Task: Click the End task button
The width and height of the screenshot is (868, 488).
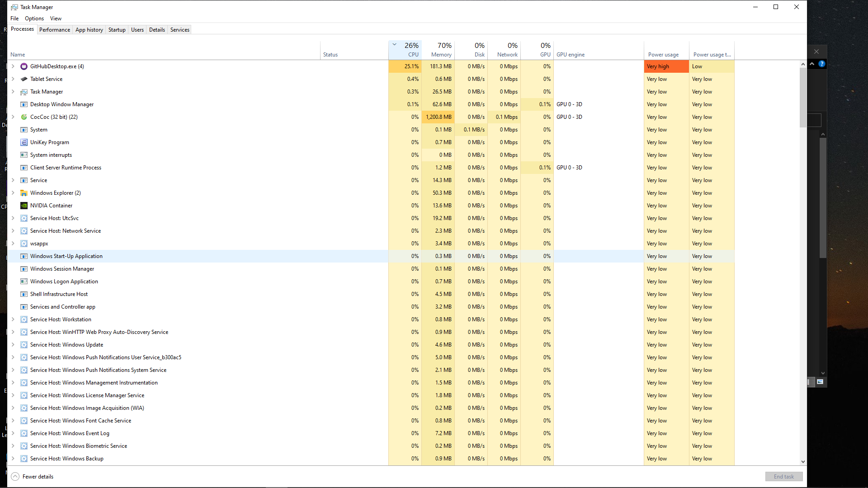Action: pos(784,477)
